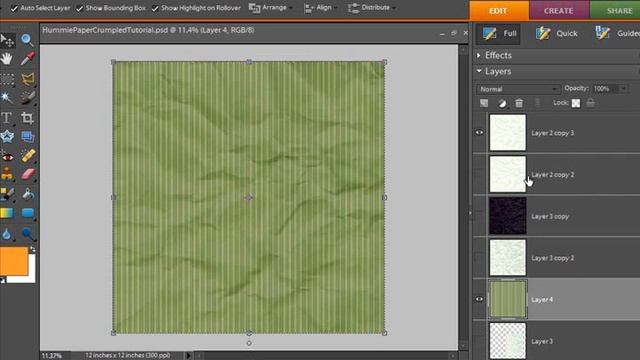Toggle visibility box of Layer 3
The height and width of the screenshot is (360, 640).
(479, 341)
